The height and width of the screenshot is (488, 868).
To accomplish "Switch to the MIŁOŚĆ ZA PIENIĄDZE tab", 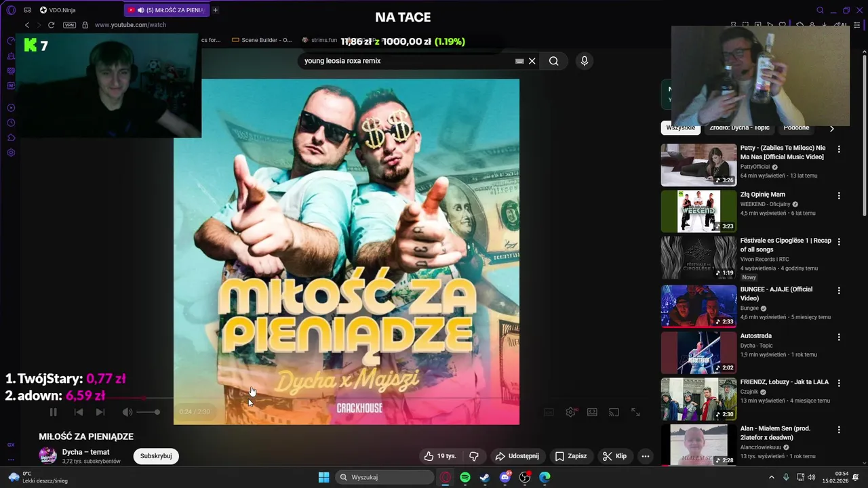I will [167, 10].
